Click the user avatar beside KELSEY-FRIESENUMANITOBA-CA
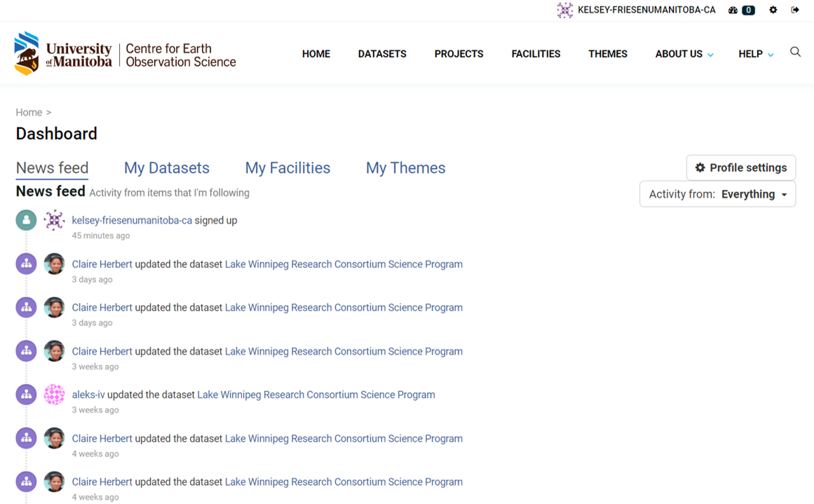 point(564,11)
